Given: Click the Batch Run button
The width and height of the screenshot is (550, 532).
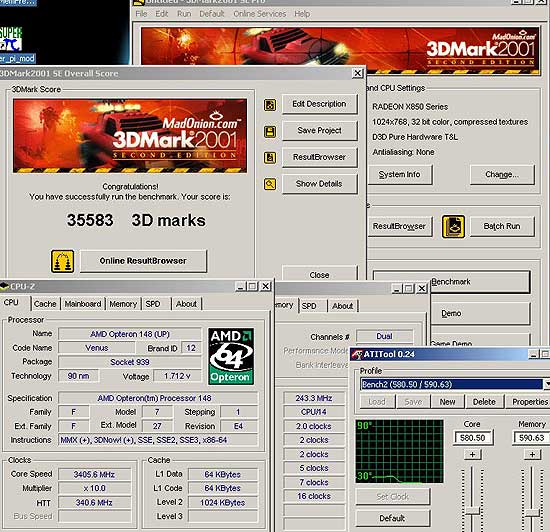Looking at the screenshot, I should (x=502, y=227).
